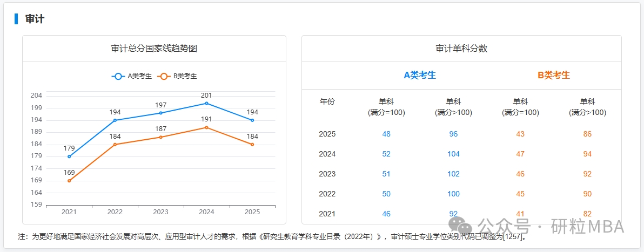Click year 2021 in the table's 年份 column
This screenshot has height=252, width=644.
[327, 214]
